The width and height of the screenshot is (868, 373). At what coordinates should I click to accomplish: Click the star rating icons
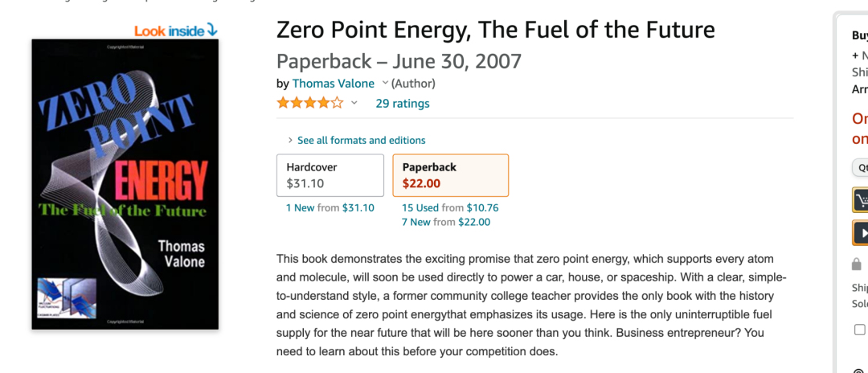(309, 103)
